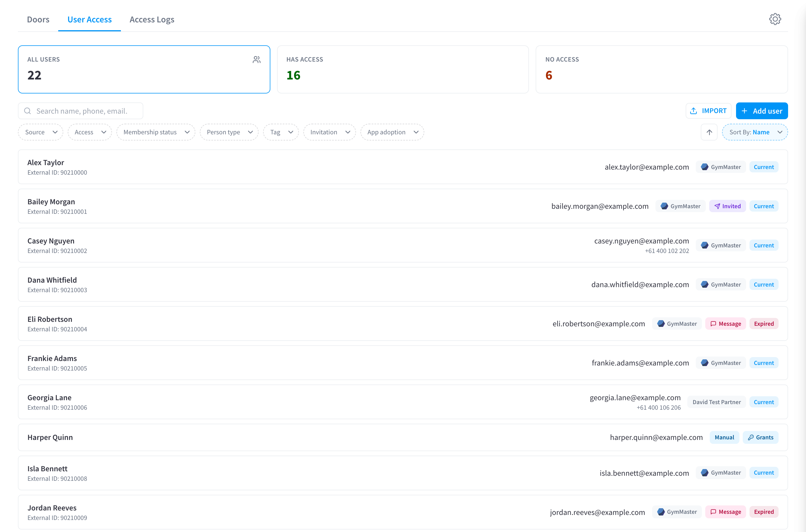Open Isla Bennett's user row
The height and width of the screenshot is (532, 806).
point(403,473)
